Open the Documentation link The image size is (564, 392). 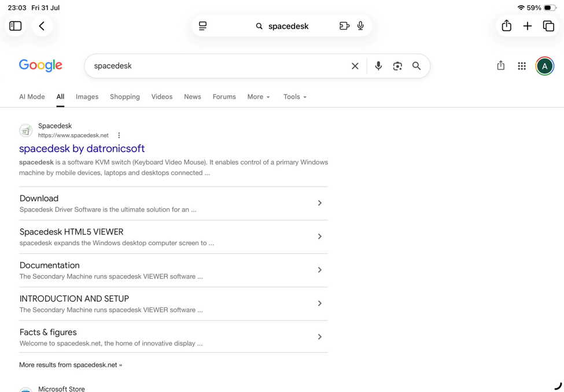click(50, 265)
